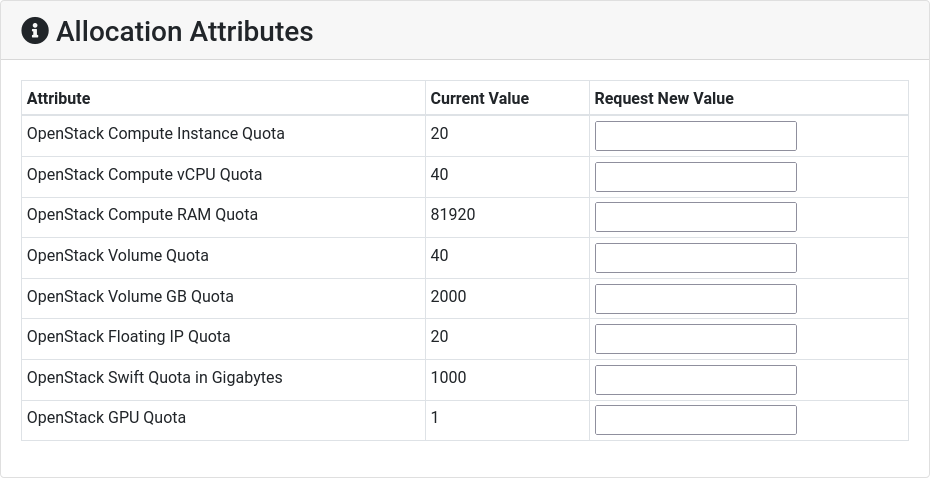Image resolution: width=930 pixels, height=478 pixels.
Task: Click the vCPU Quota value 40
Action: pos(439,174)
